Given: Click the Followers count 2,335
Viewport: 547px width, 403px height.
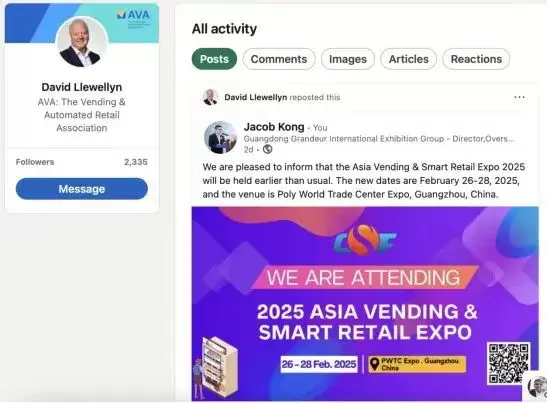Looking at the screenshot, I should (136, 162).
